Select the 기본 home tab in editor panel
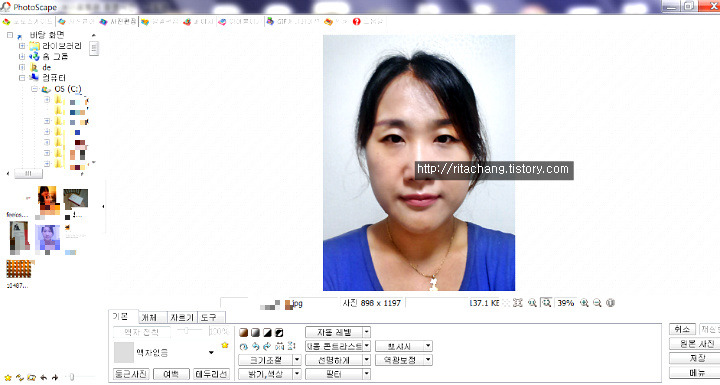Screen dimensions: 720x385 (123, 317)
